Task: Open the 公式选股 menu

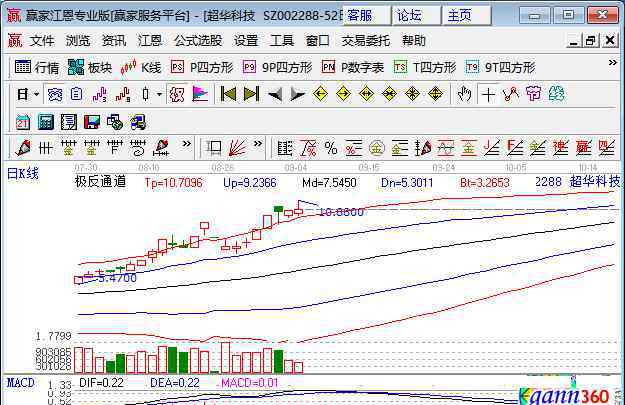Action: [198, 41]
